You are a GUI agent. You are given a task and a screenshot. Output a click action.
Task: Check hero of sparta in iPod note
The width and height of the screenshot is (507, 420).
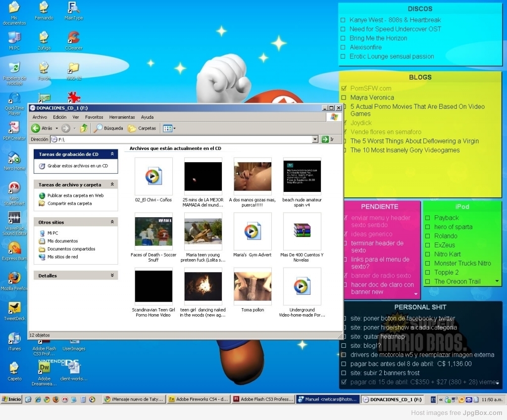[427, 227]
